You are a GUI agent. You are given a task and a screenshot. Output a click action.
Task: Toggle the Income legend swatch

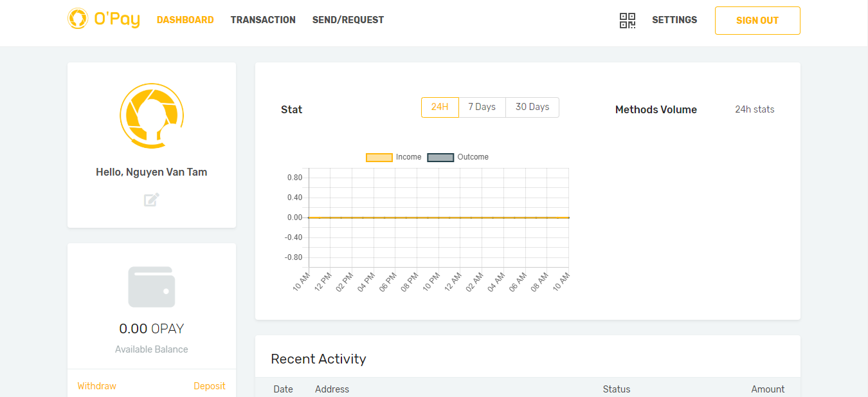pyautogui.click(x=379, y=157)
